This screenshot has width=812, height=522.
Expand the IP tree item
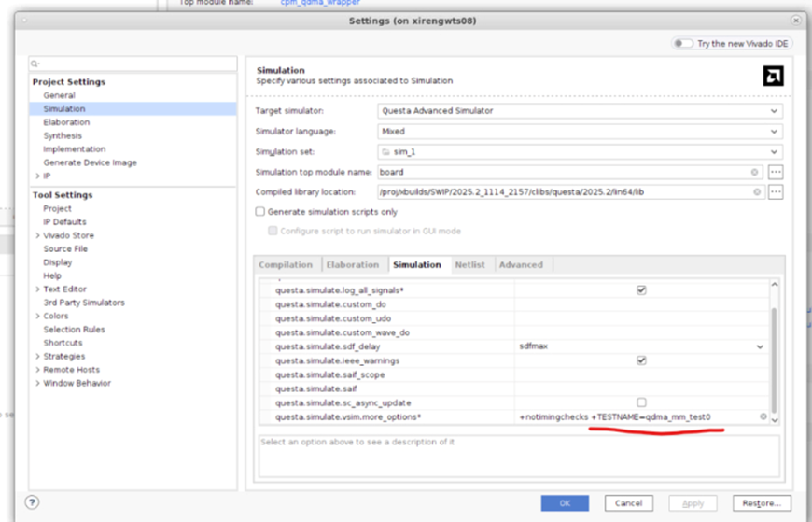pyautogui.click(x=37, y=176)
